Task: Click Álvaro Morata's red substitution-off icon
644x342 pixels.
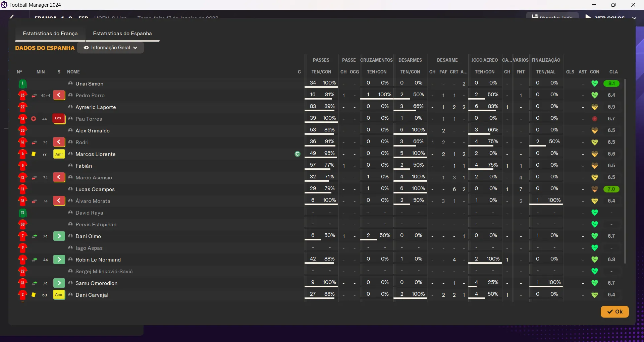Action: pos(59,201)
